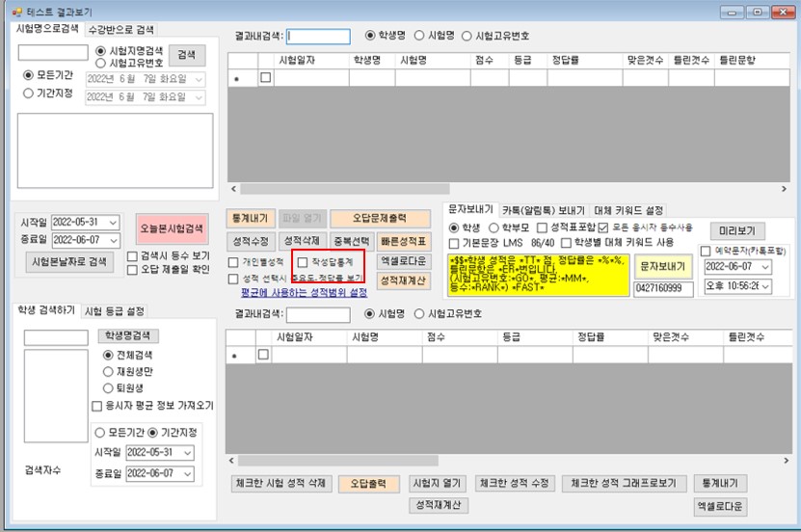Click the 시험지 열기 button
This screenshot has height=532, width=801.
[x=437, y=483]
